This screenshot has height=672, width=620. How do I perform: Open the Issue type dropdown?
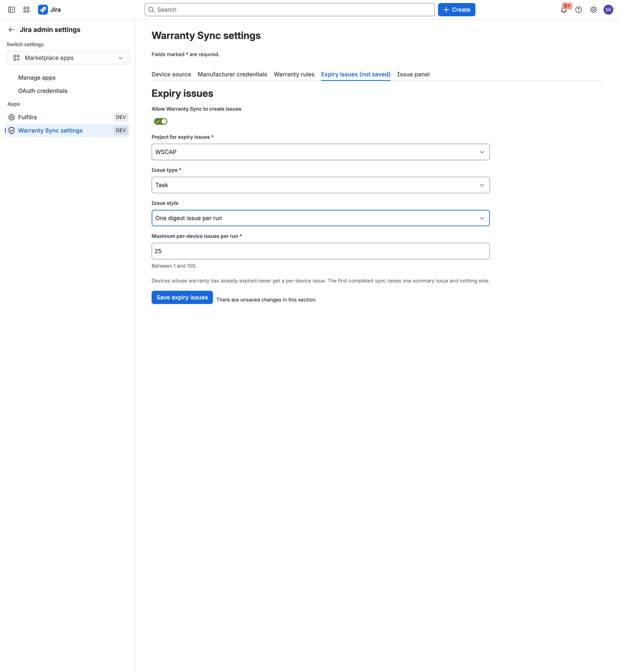point(320,185)
